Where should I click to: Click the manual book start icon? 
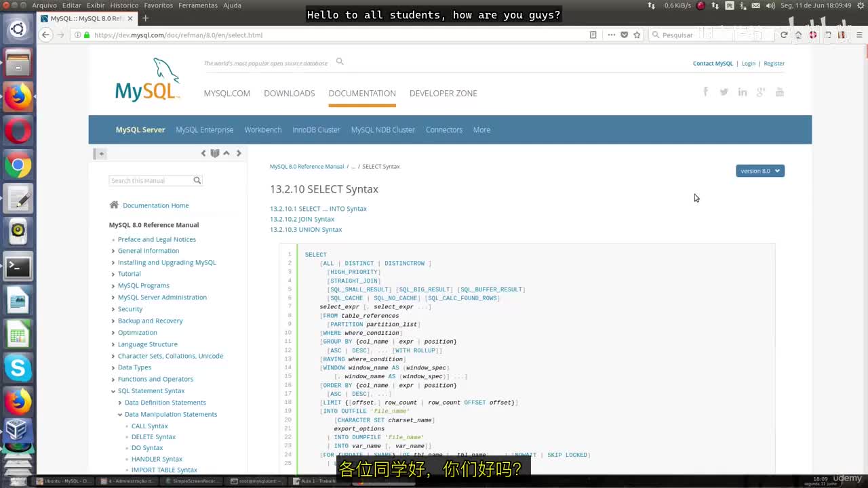(x=215, y=153)
